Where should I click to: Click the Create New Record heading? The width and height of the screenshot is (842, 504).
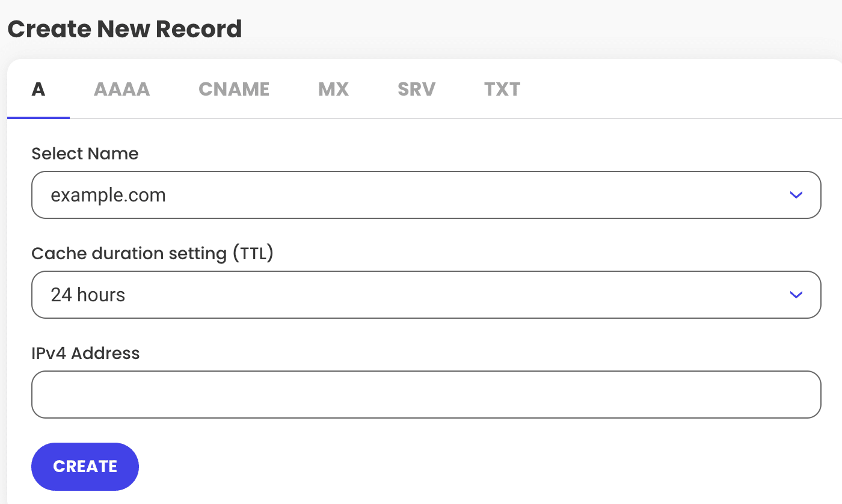click(x=124, y=29)
